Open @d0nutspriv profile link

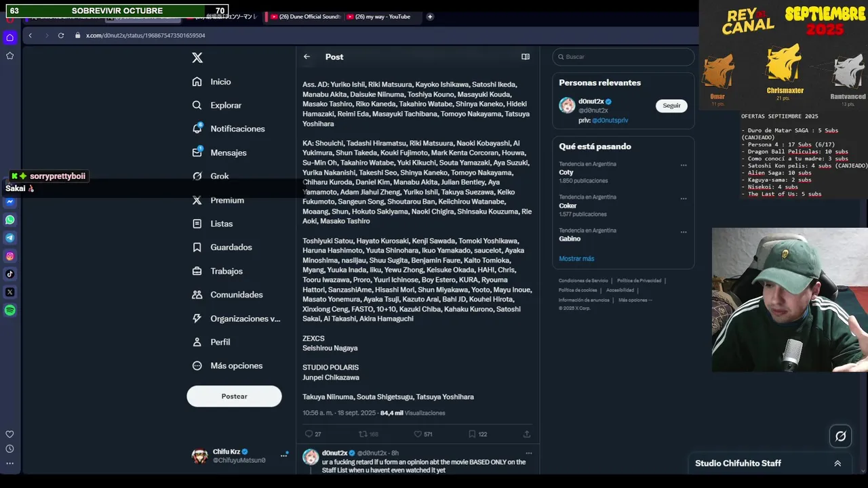pyautogui.click(x=610, y=120)
